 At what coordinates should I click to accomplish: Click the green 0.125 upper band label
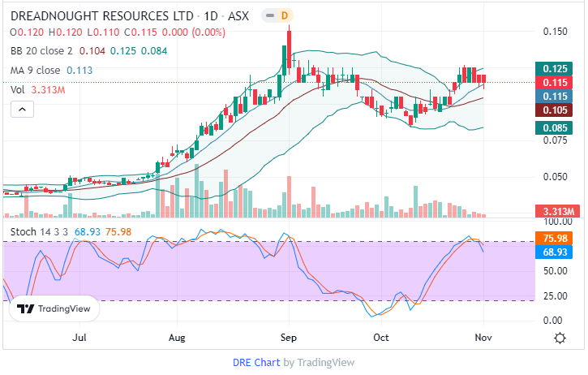tap(554, 69)
